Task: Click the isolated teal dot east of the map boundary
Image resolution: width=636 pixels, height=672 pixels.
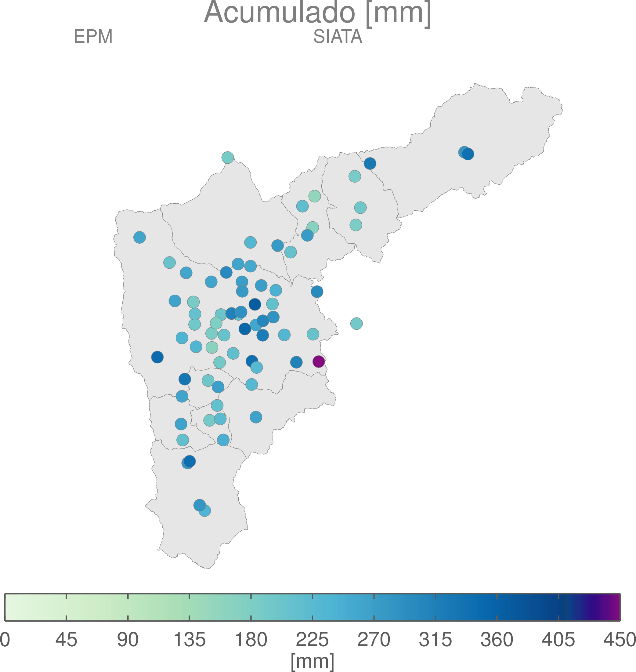Action: coord(356,324)
